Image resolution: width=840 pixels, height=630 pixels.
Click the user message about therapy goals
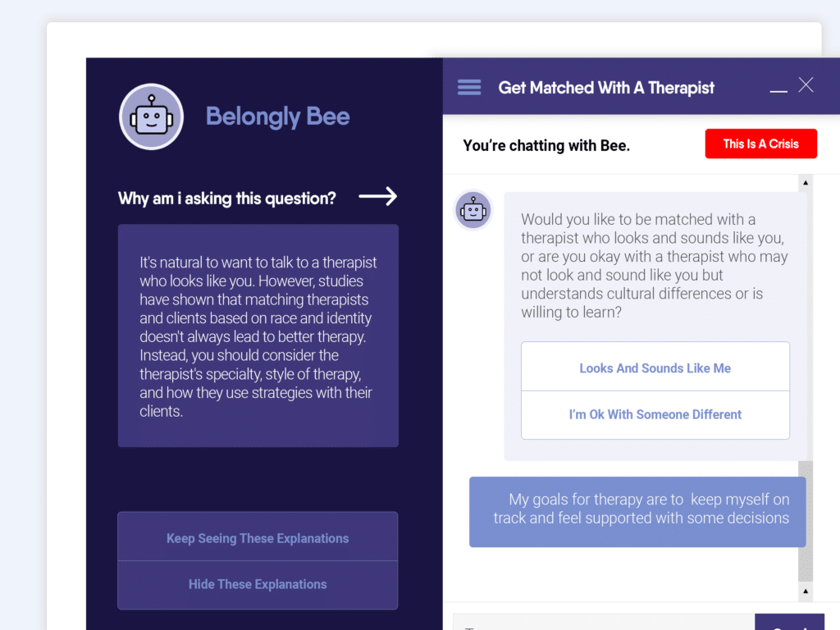coord(637,512)
